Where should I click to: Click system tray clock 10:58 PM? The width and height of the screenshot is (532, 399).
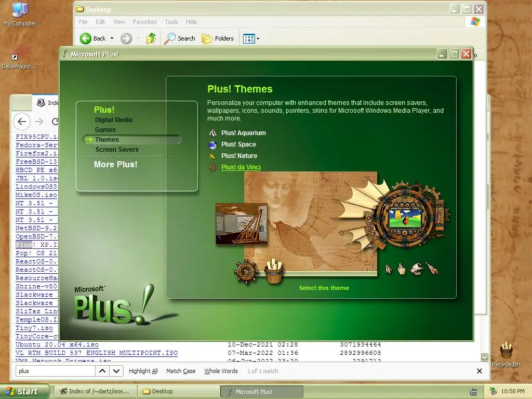click(513, 392)
